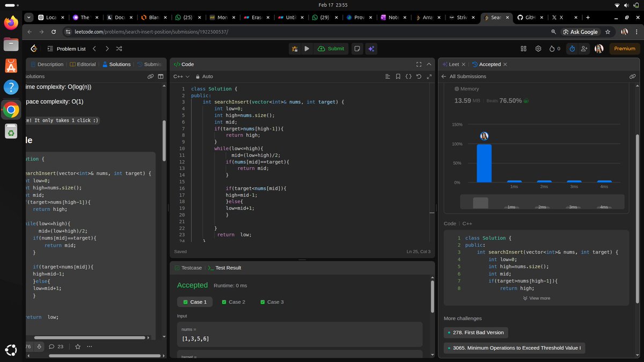Image resolution: width=644 pixels, height=362 pixels.
Task: Reset code to default icon
Action: [419, 77]
